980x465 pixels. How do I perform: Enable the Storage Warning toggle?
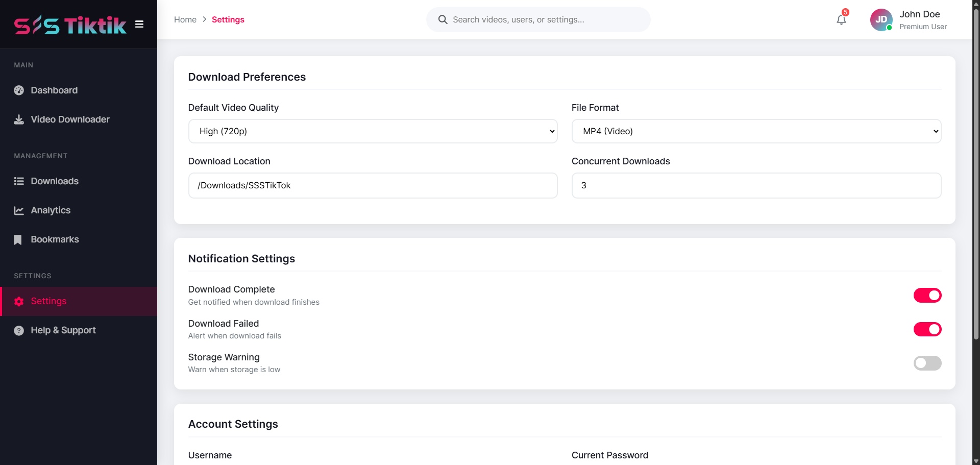927,363
